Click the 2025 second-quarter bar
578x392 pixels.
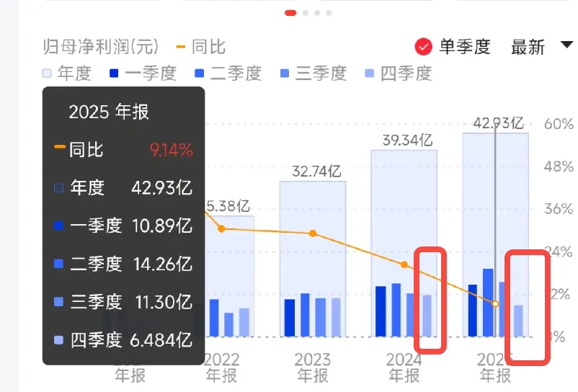click(x=488, y=303)
